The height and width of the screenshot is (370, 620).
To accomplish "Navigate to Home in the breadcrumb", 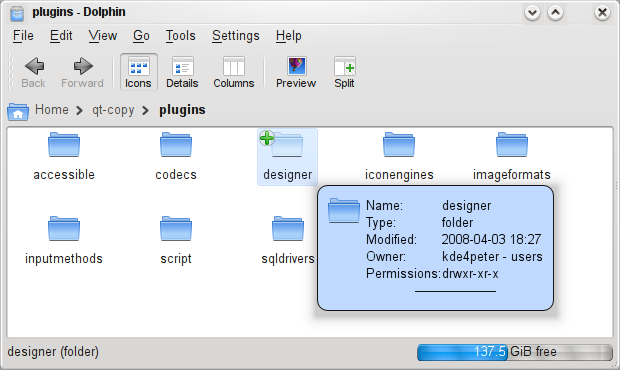I will [52, 109].
